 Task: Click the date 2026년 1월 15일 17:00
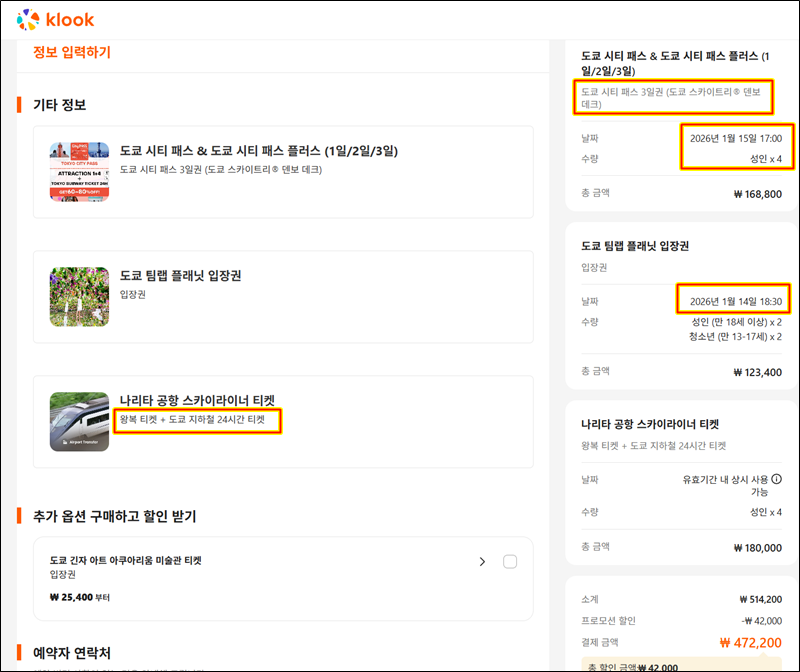click(736, 138)
